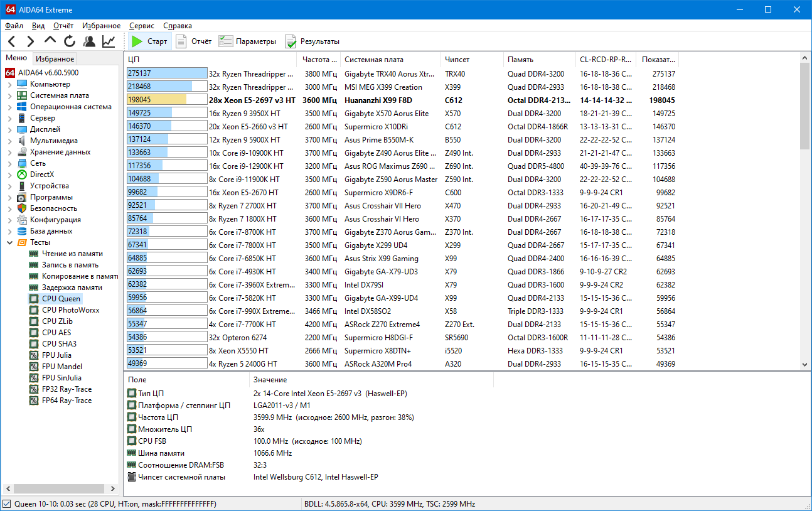Click the FP32 Ray-Trace percent icon
Image resolution: width=812 pixels, height=511 pixels.
pyautogui.click(x=34, y=389)
